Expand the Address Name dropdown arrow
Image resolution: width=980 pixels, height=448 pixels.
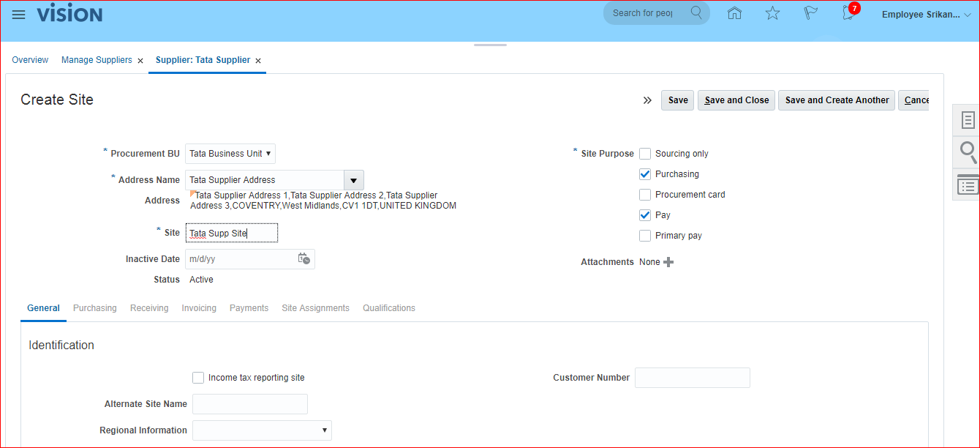pos(353,180)
